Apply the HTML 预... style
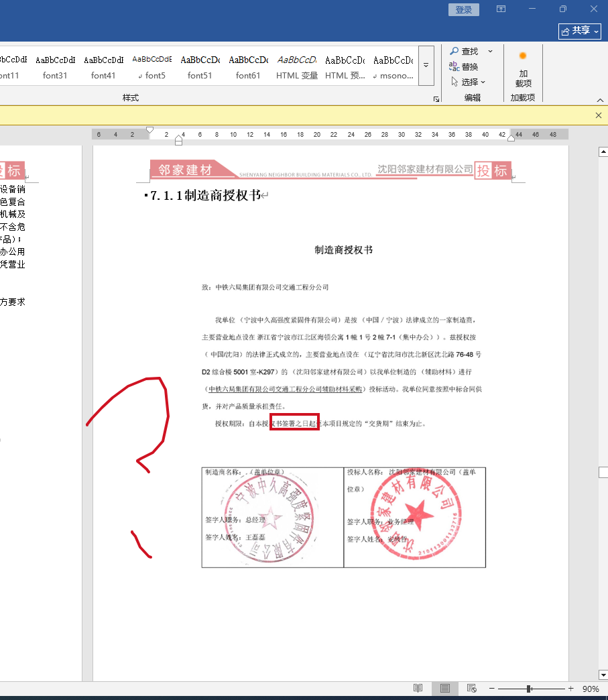This screenshot has height=700, width=608. coord(345,67)
